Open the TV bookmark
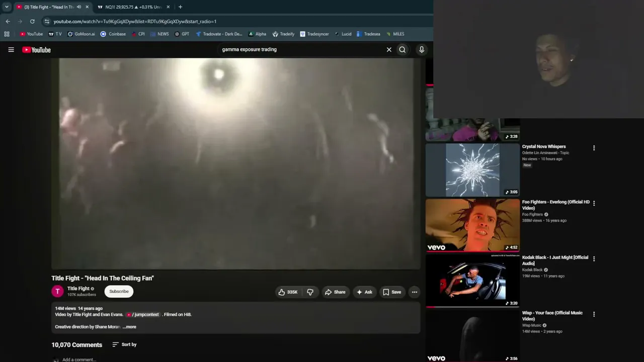This screenshot has height=362, width=644. click(x=55, y=34)
